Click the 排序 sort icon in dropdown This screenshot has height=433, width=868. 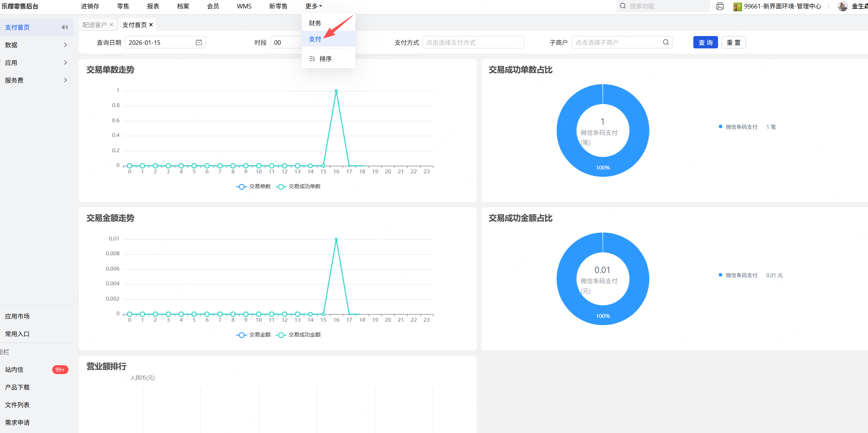[312, 59]
